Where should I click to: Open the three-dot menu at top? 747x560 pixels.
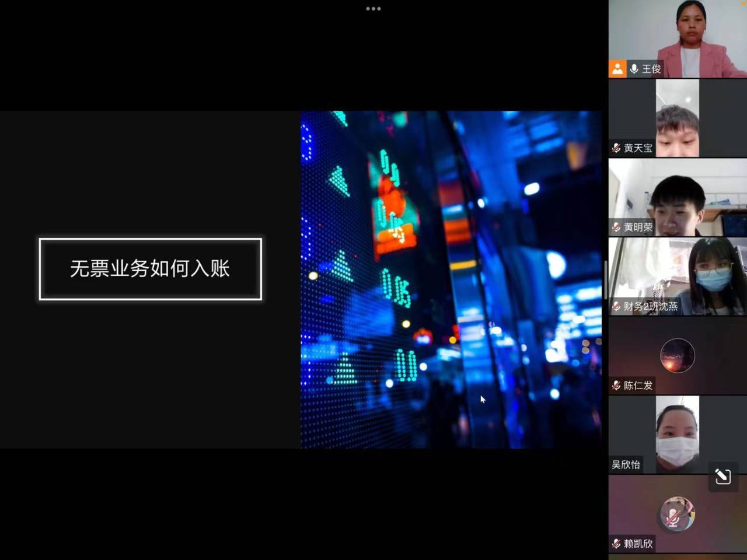(x=373, y=9)
